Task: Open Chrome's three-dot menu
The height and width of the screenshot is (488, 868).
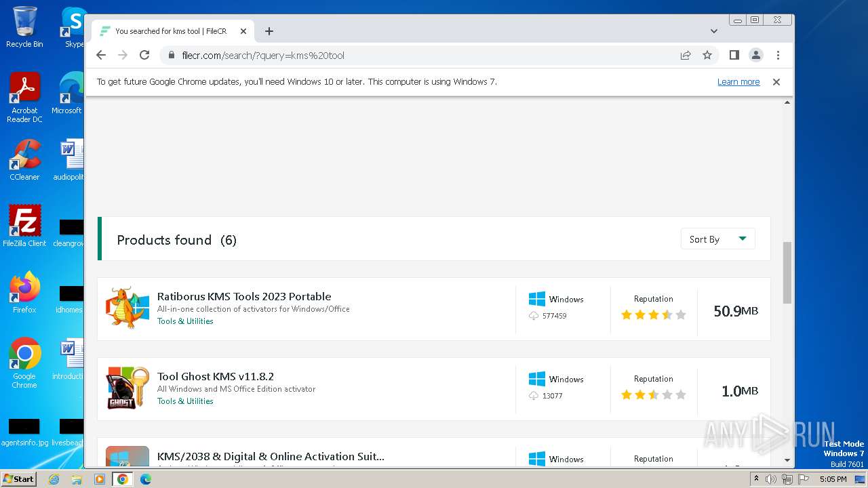Action: click(778, 55)
